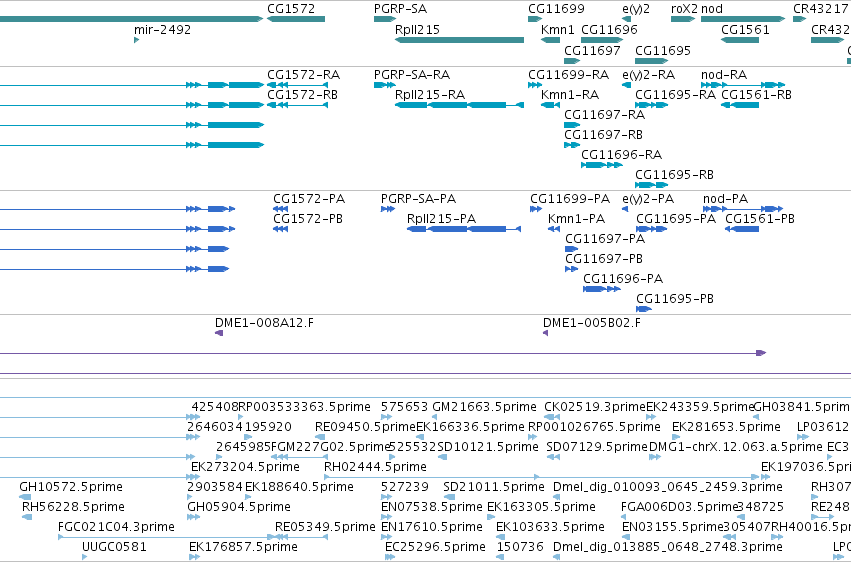Click the CG1572-PA protein label
The height and width of the screenshot is (562, 851).
309,199
